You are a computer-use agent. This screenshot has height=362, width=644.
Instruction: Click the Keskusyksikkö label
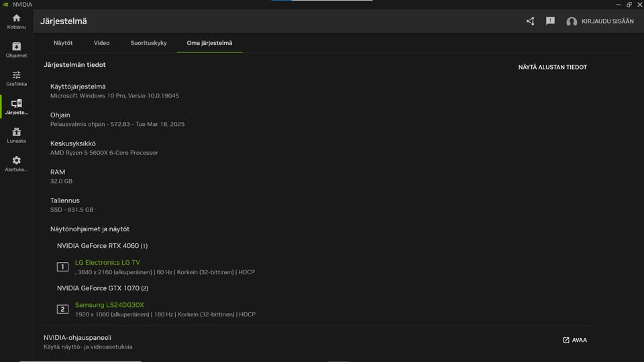click(72, 143)
